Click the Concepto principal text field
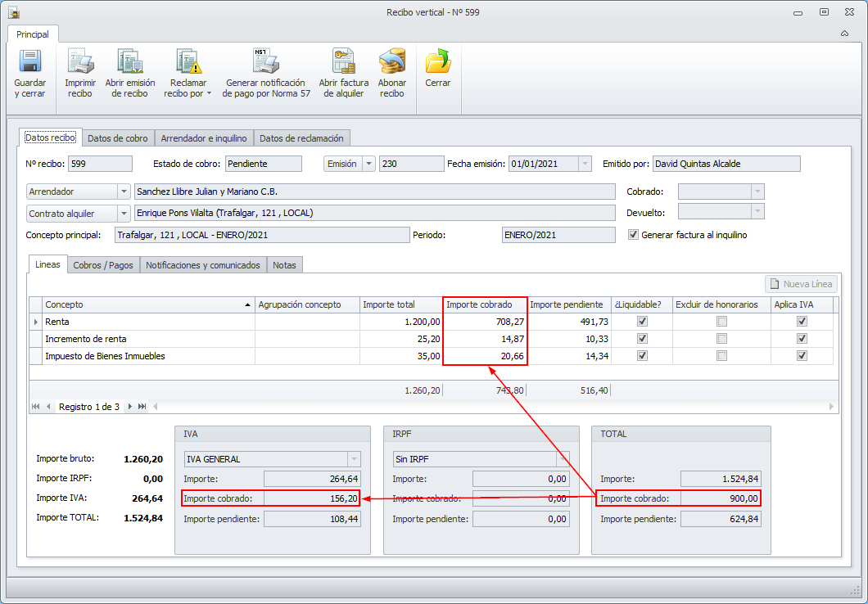 coord(261,235)
